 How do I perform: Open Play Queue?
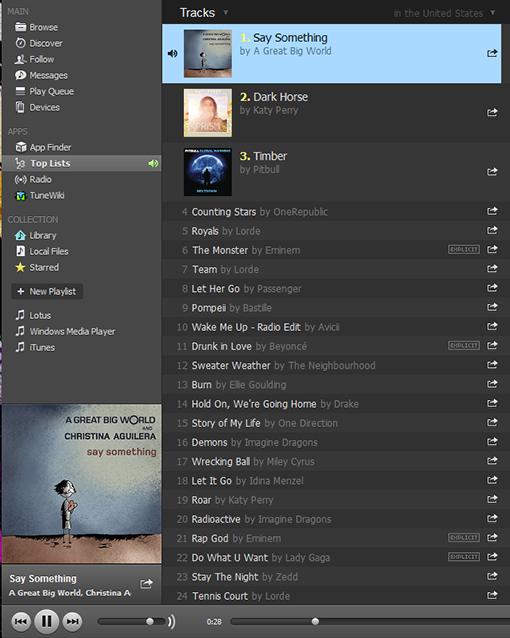click(x=45, y=91)
